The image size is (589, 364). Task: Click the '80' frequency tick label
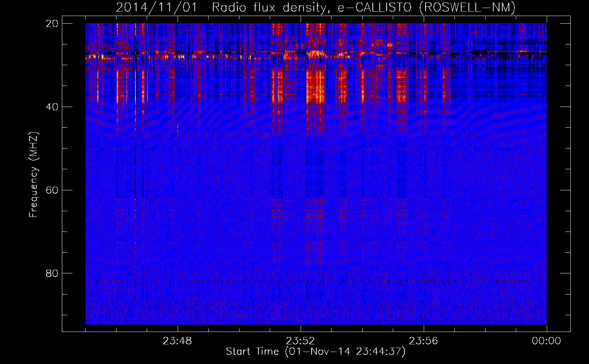(x=52, y=273)
